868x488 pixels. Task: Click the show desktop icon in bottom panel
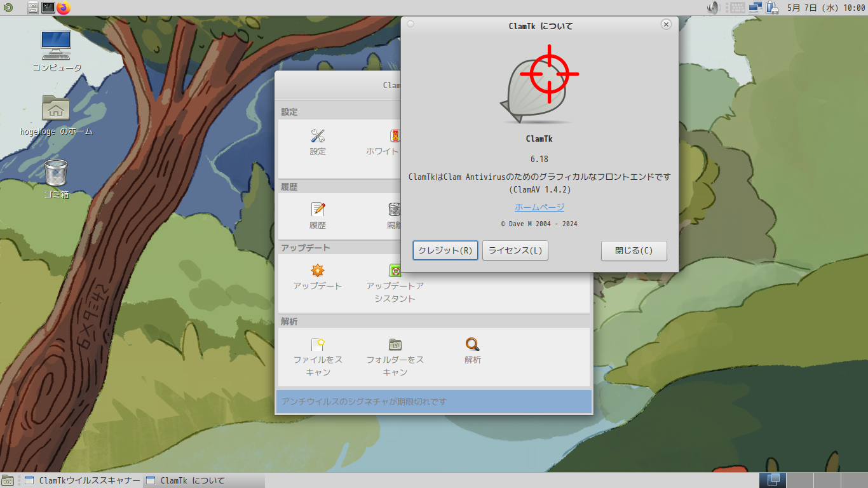(x=8, y=480)
